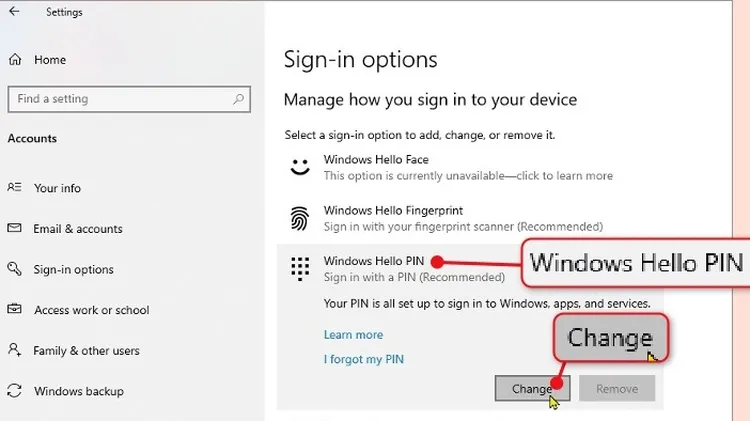
Task: Click the Your info person icon
Action: click(x=15, y=188)
